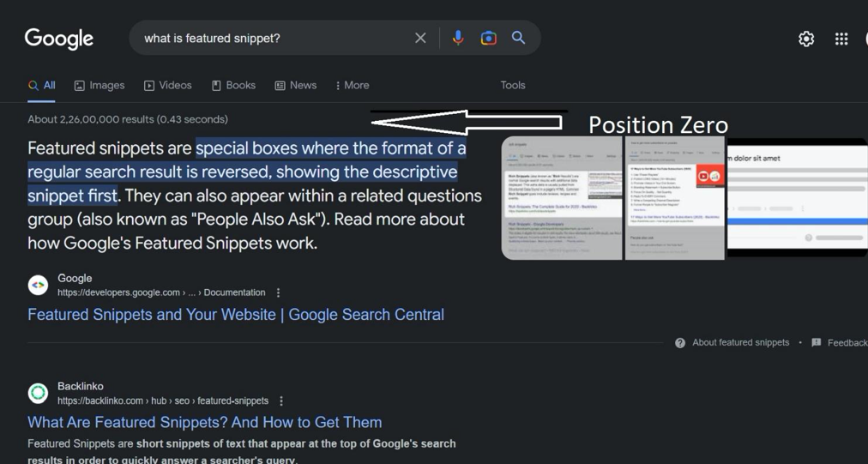Open options for Backlinko result
Viewport: 868px width, 464px height.
point(281,401)
